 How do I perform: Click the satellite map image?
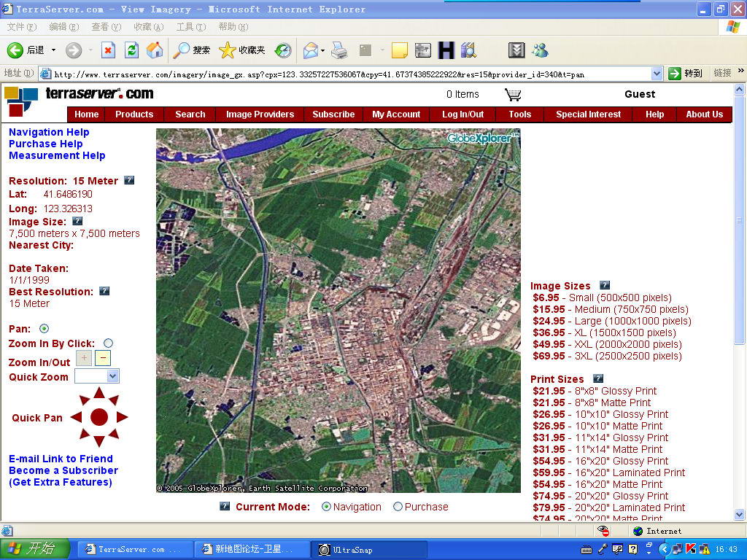click(x=338, y=311)
